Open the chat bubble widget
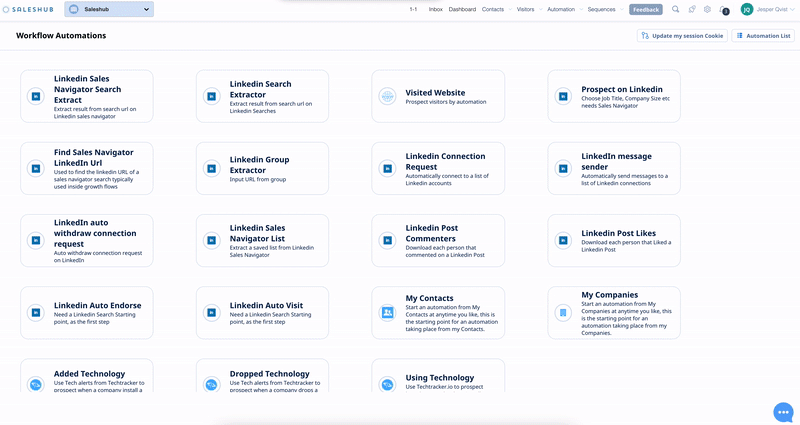The image size is (800, 425). 784,412
